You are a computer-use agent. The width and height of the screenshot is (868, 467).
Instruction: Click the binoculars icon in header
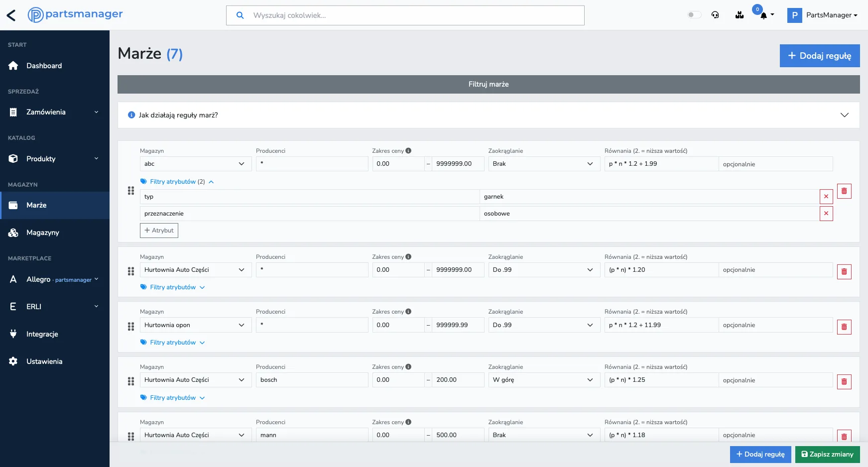click(x=740, y=15)
